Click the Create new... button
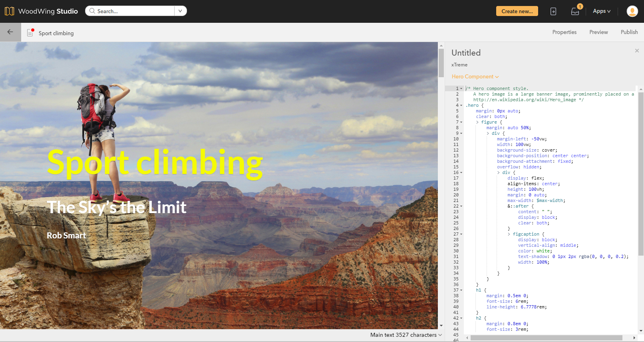This screenshot has height=342, width=644. 517,11
